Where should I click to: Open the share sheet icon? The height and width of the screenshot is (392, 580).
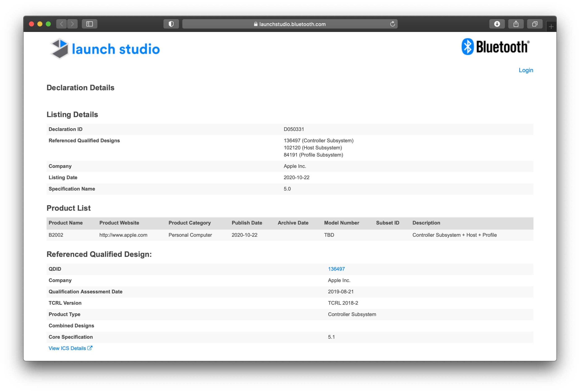516,24
